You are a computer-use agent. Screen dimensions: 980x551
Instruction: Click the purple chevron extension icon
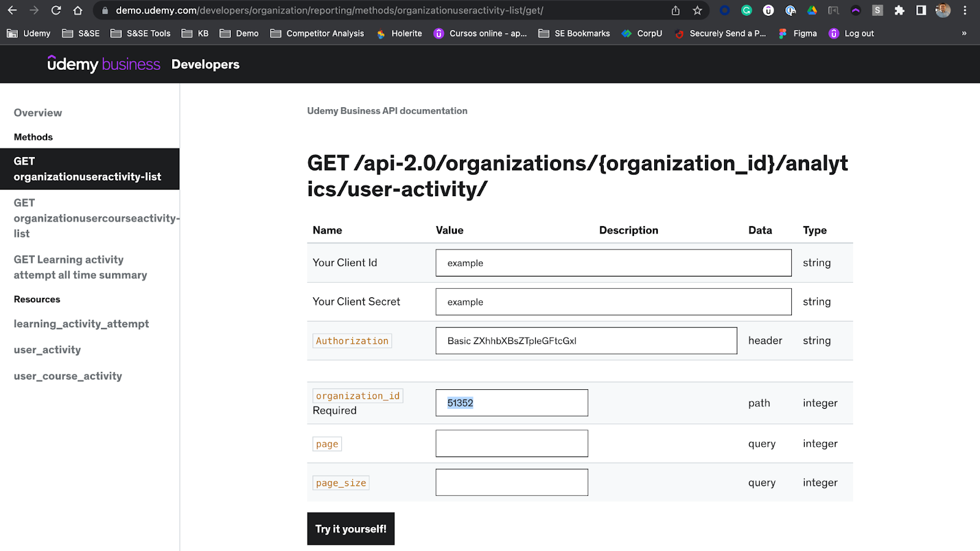(856, 10)
